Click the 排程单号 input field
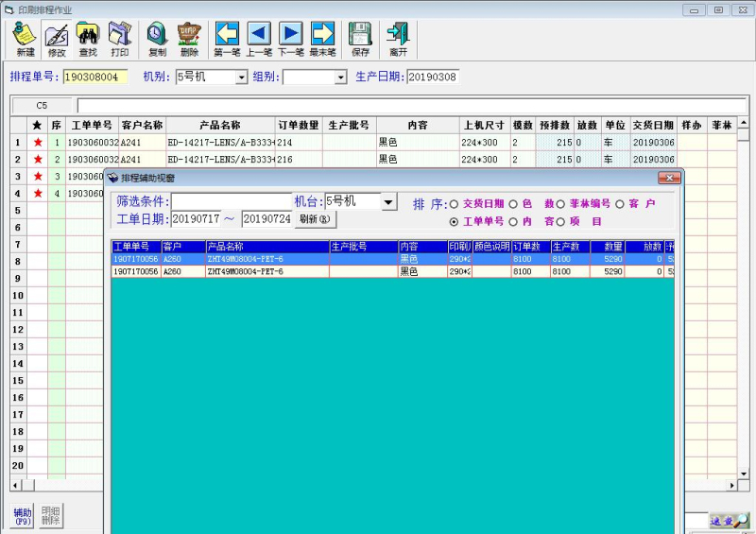Viewport: 756px width, 534px height. pos(95,78)
